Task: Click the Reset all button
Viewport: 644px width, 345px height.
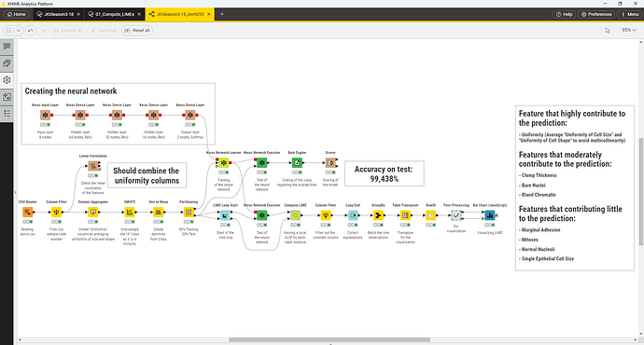Action: [x=137, y=31]
